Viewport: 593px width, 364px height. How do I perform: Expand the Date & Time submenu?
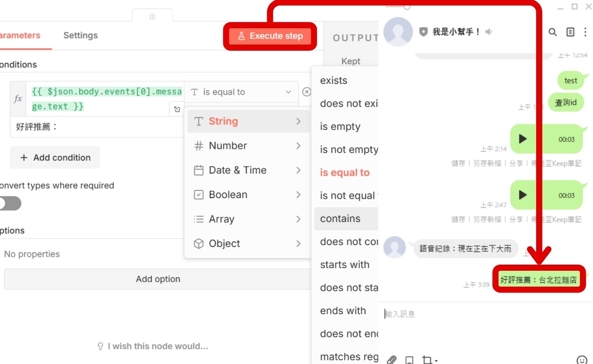point(248,170)
